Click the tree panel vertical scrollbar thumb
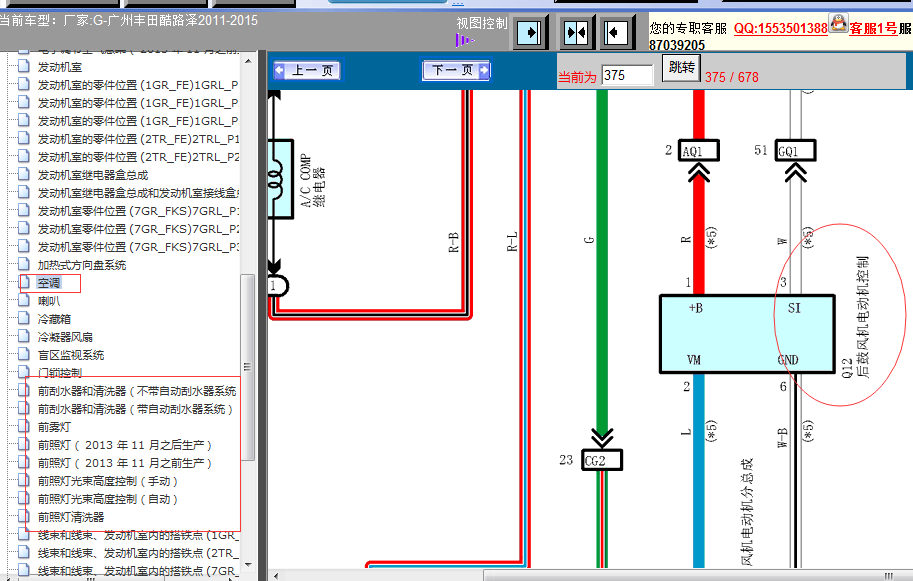The width and height of the screenshot is (913, 581). click(248, 367)
